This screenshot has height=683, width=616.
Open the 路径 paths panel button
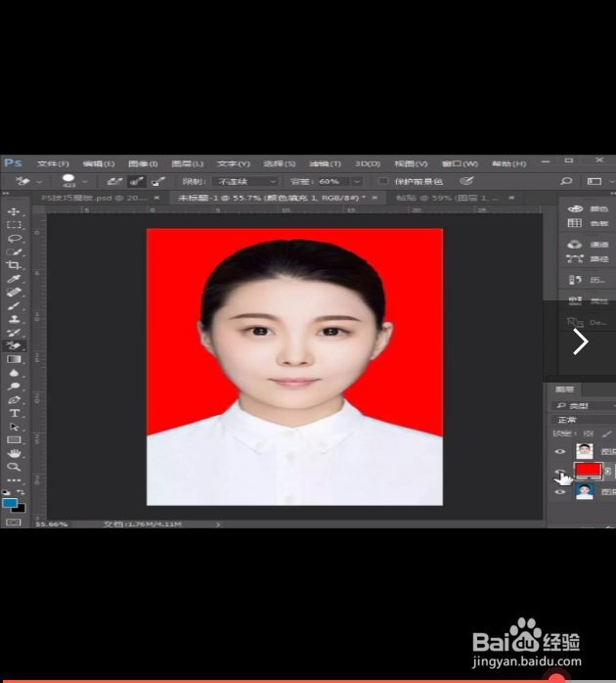pos(588,259)
